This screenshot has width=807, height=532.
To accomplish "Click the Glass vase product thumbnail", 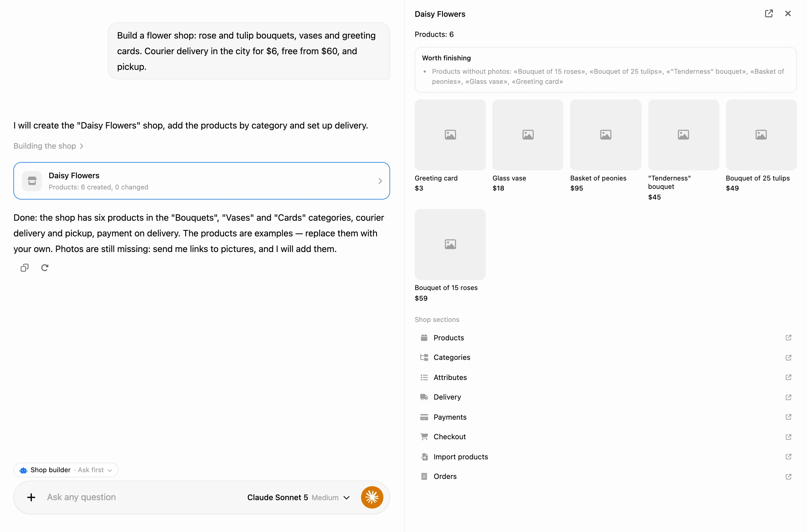I will (x=528, y=135).
